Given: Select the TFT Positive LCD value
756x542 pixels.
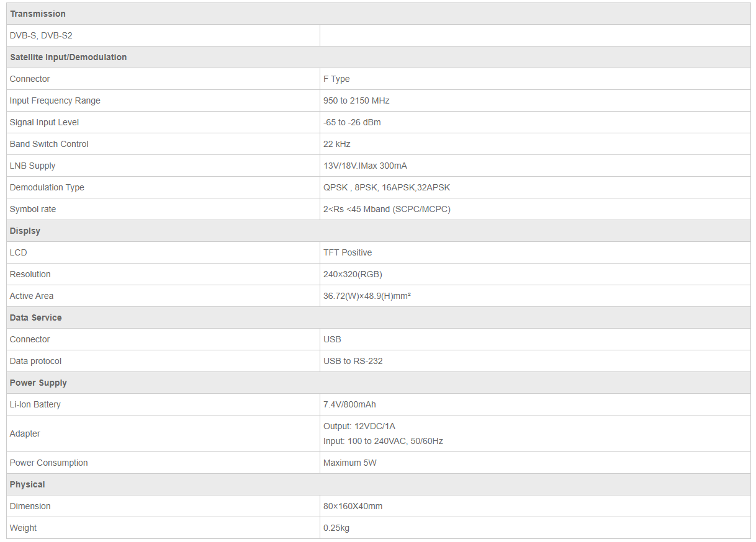Looking at the screenshot, I should point(348,252).
